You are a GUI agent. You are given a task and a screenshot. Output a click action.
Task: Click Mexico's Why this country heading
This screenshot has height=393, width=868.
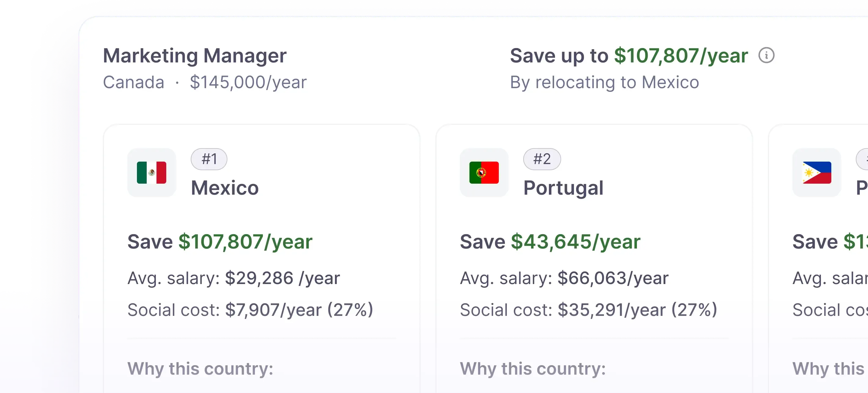[x=200, y=369]
